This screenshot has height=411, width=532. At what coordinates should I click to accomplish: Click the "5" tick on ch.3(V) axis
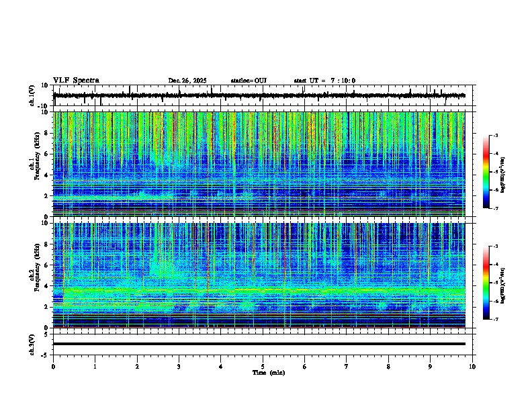pos(46,334)
